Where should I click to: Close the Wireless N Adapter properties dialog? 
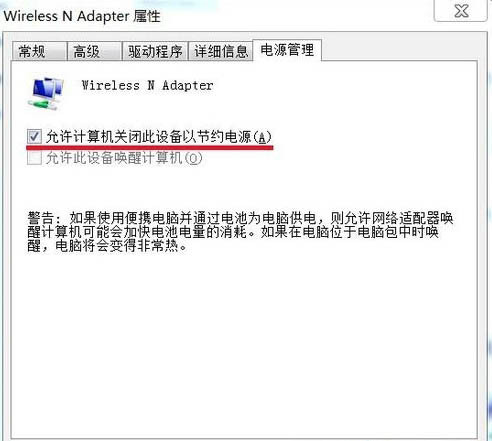(x=461, y=11)
